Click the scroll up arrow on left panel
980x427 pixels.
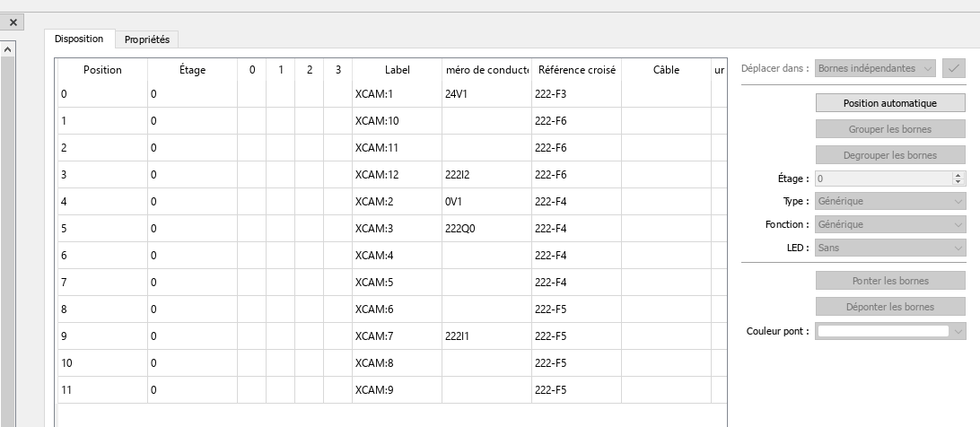(8, 49)
